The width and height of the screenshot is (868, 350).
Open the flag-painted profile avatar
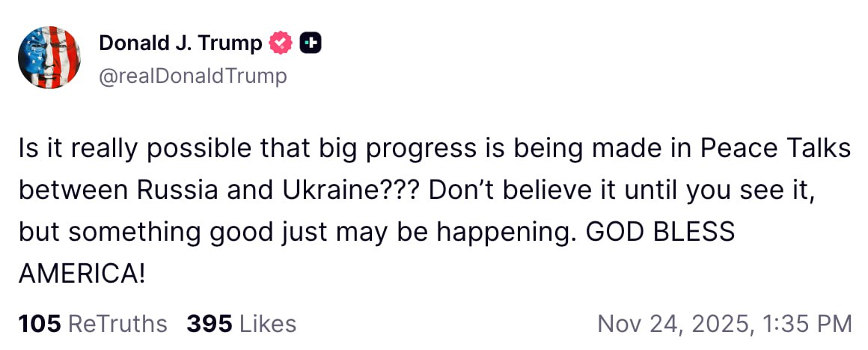[x=49, y=58]
